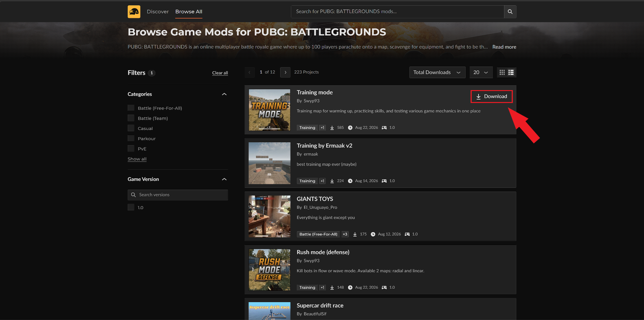Viewport: 644px width, 320px height.
Task: Click game version icon on GIANTS TOYS
Action: click(x=407, y=234)
